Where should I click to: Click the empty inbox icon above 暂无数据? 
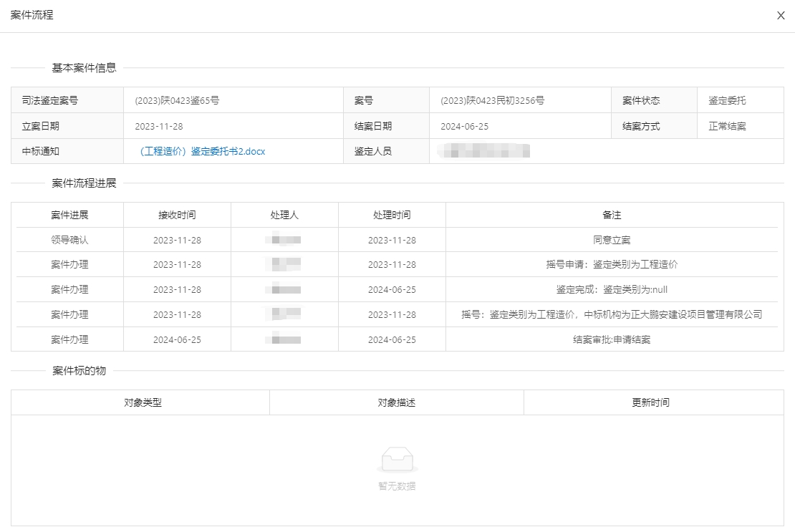point(397,460)
